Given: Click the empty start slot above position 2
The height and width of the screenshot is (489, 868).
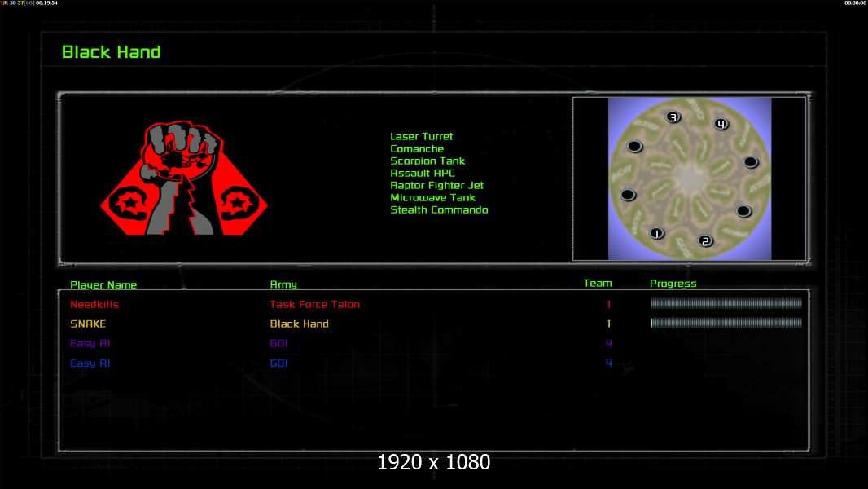Looking at the screenshot, I should pyautogui.click(x=743, y=211).
